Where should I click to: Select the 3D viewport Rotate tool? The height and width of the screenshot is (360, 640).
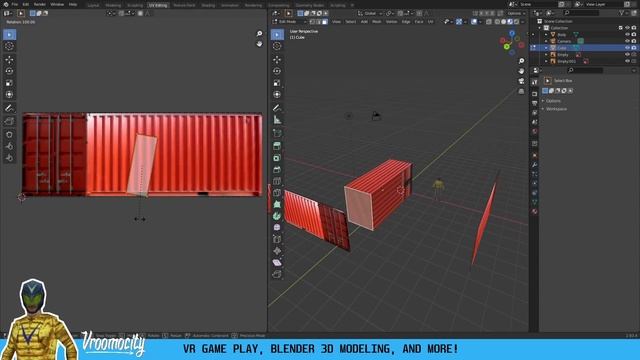tap(277, 71)
